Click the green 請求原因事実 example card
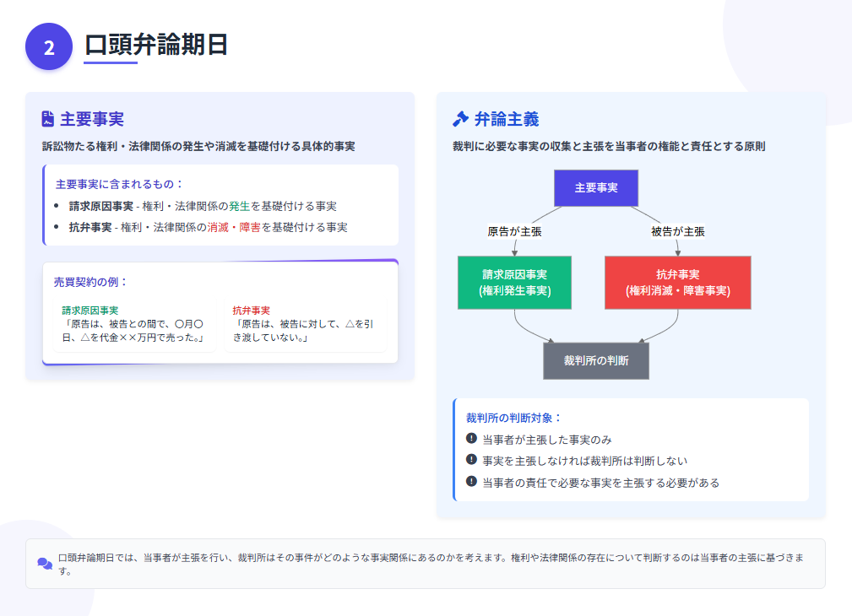Viewport: 852px width, 616px height. click(x=133, y=324)
